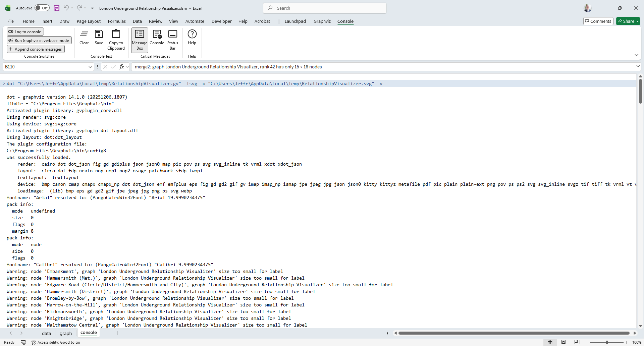Toggle Append console messages option
The image size is (644, 346).
point(36,49)
